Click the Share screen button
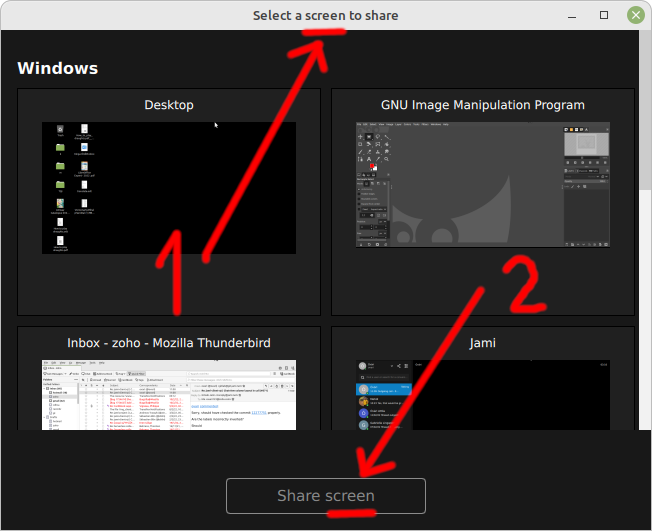The image size is (652, 531). tap(326, 496)
